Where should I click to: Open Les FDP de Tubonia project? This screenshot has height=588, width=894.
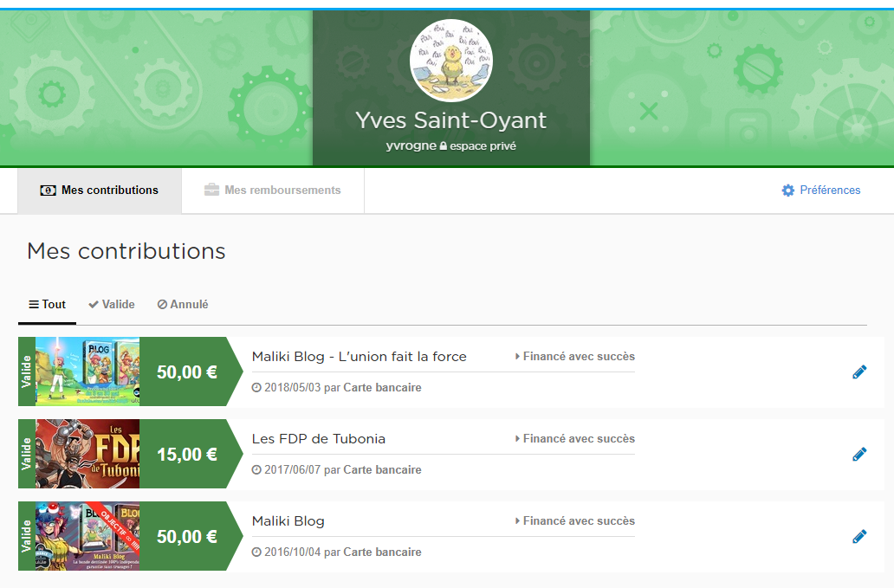(318, 439)
